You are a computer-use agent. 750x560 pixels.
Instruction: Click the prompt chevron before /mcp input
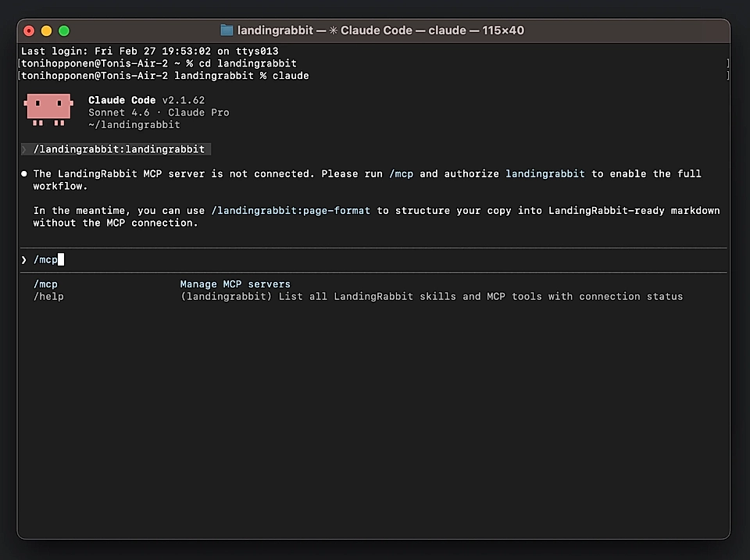click(x=23, y=259)
